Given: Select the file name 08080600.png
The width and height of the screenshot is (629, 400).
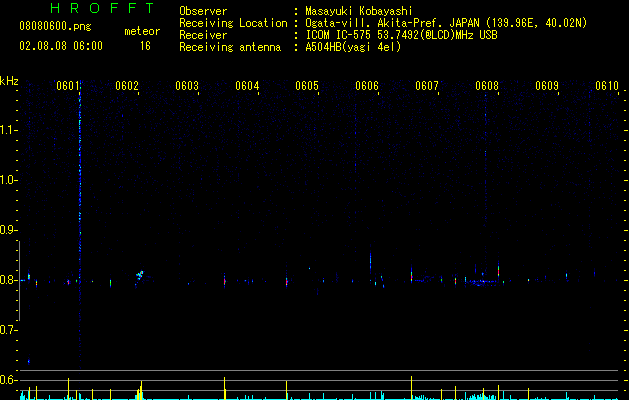Looking at the screenshot, I should coord(55,26).
